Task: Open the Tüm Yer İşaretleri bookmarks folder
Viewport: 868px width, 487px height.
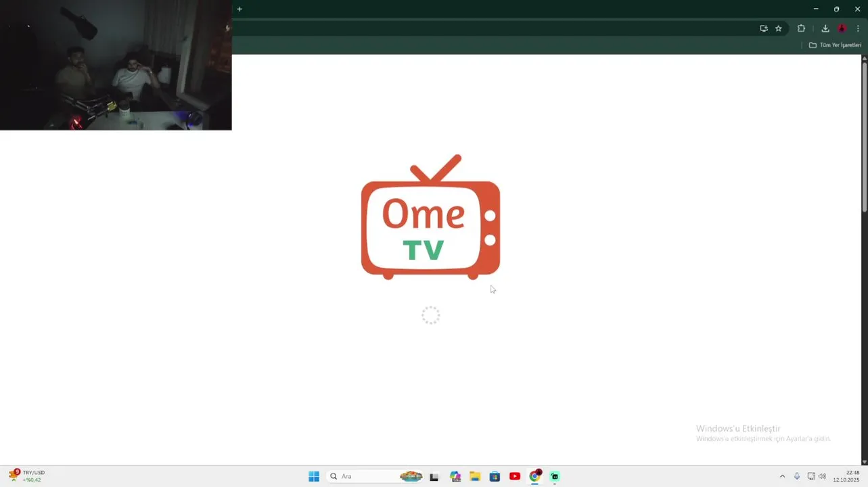Action: pos(836,45)
